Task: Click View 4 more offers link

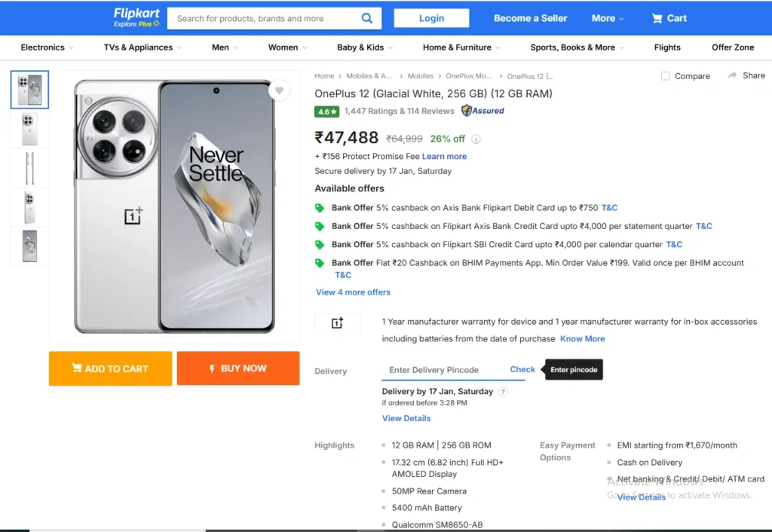Action: [x=353, y=292]
